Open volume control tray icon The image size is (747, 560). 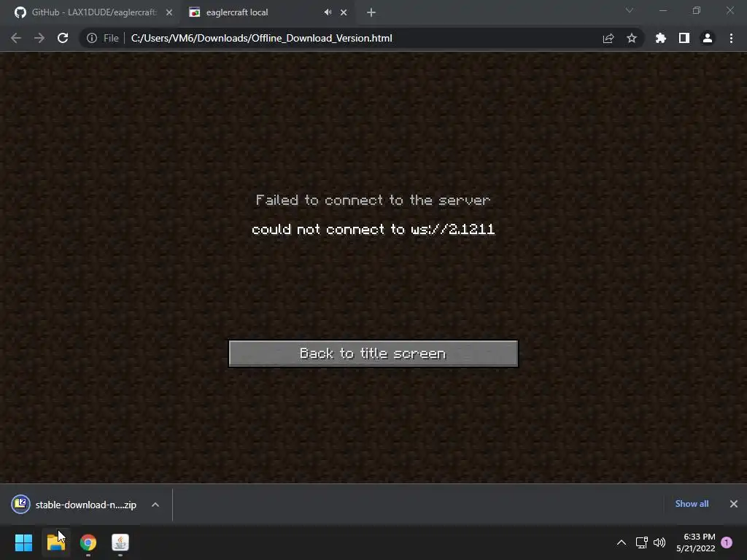click(x=659, y=542)
